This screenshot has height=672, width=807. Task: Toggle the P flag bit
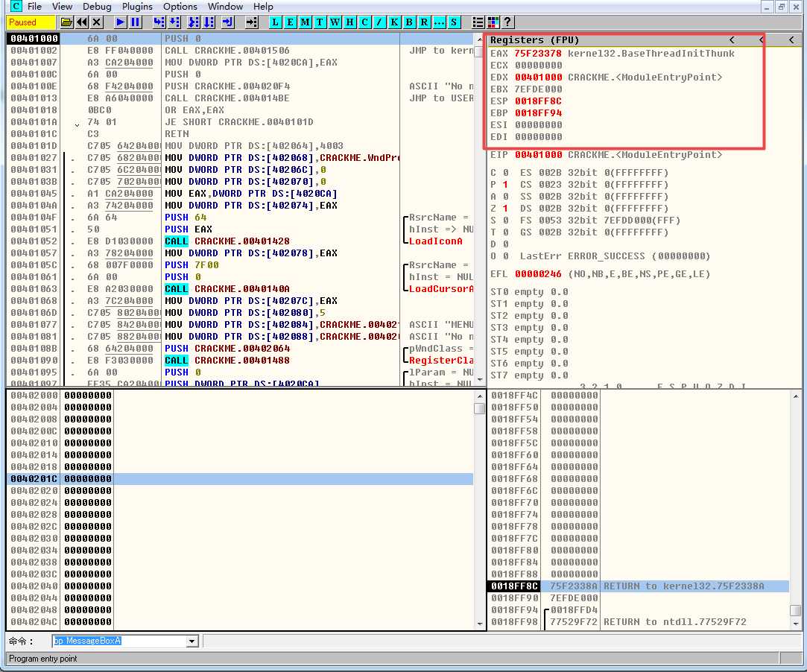pos(505,185)
